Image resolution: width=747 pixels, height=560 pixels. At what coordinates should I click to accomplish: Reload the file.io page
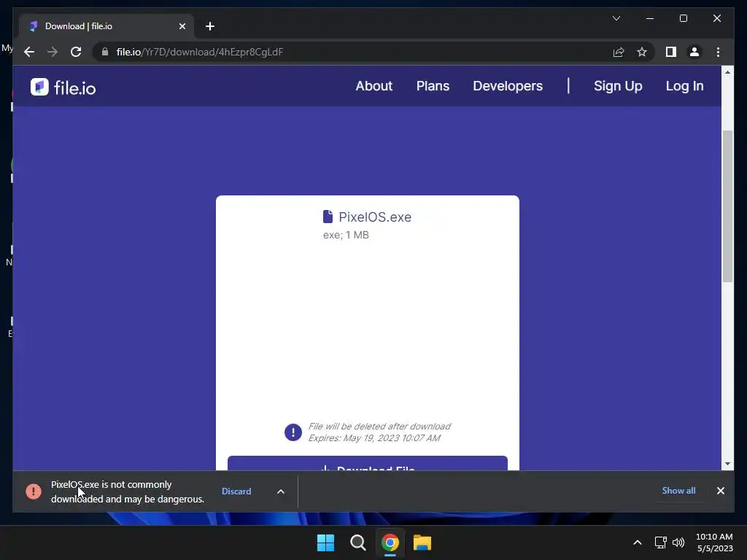click(x=76, y=52)
